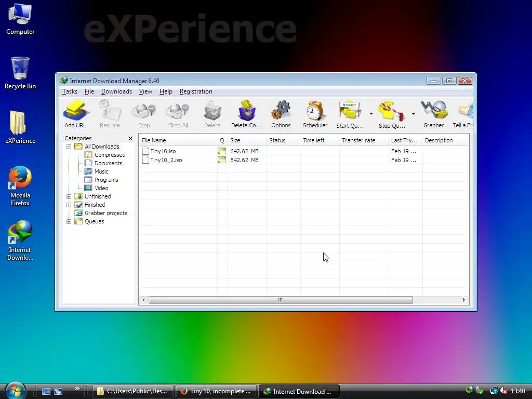Viewport: 532px width, 399px height.
Task: Click Show desktop quick launch icon
Action: (x=46, y=391)
